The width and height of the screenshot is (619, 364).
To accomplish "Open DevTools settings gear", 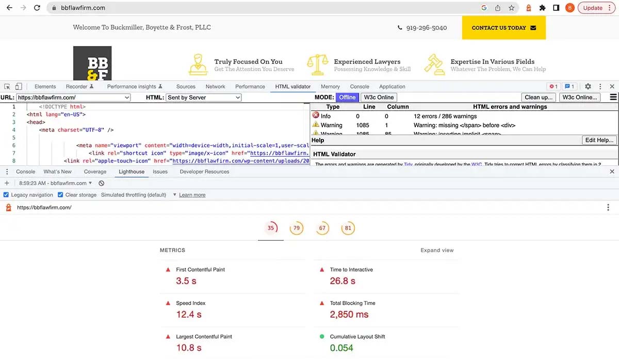I will point(588,87).
